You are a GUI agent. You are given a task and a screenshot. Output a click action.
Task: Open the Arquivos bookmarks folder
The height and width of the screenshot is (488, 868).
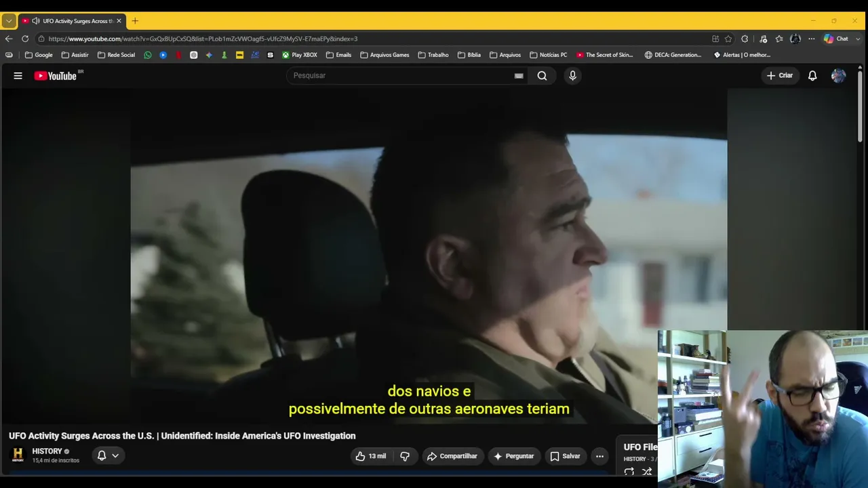(505, 55)
